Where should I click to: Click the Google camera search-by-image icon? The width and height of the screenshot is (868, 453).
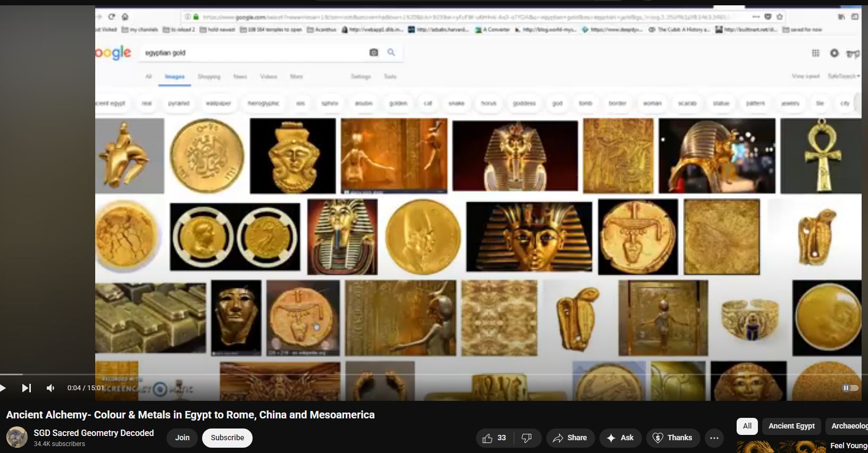click(374, 52)
